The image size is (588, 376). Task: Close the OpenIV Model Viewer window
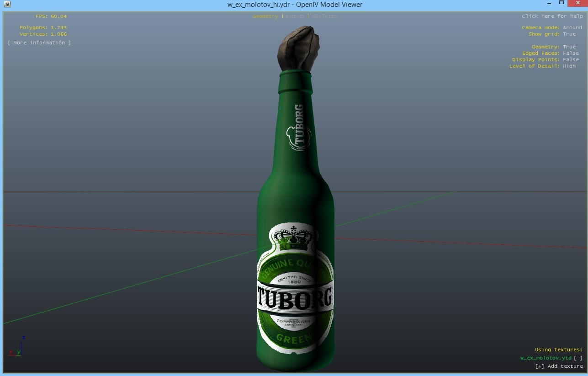[577, 4]
